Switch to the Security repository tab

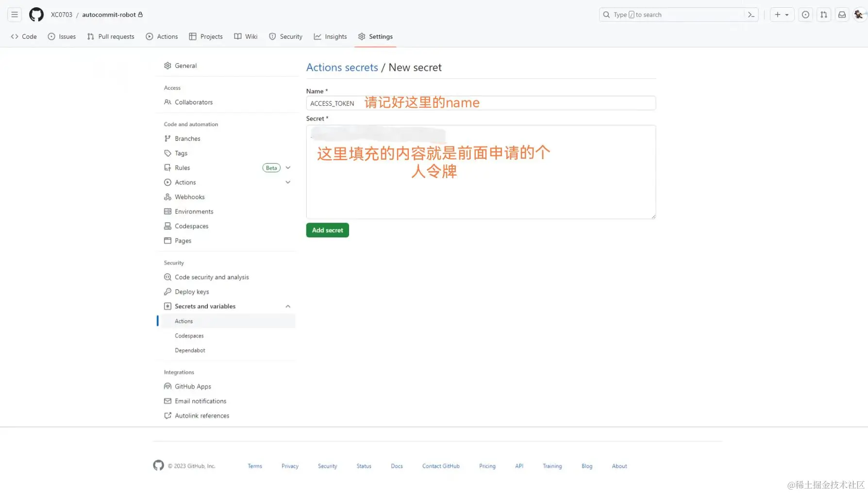[285, 36]
